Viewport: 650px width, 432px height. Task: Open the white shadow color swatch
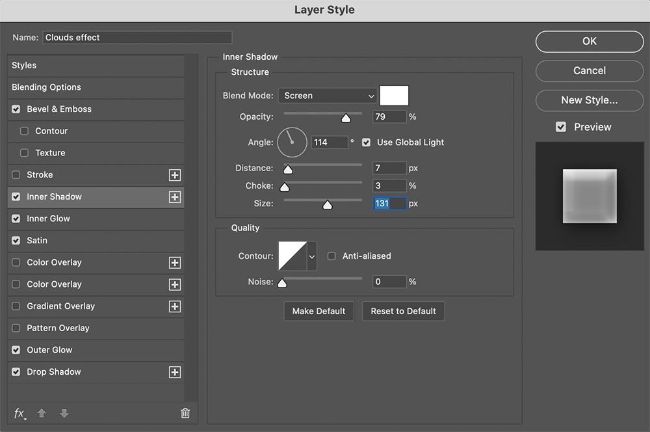[x=394, y=96]
